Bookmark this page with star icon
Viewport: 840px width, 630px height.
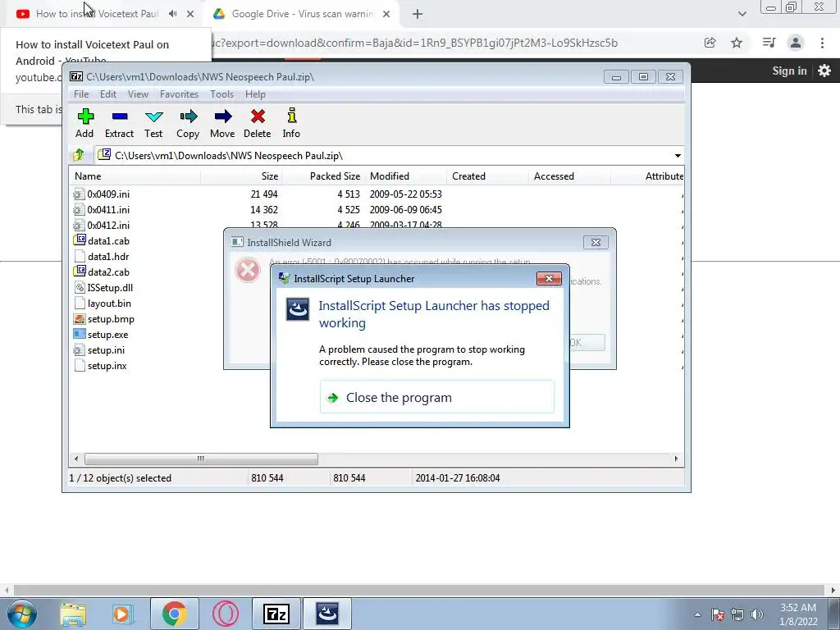coord(737,43)
